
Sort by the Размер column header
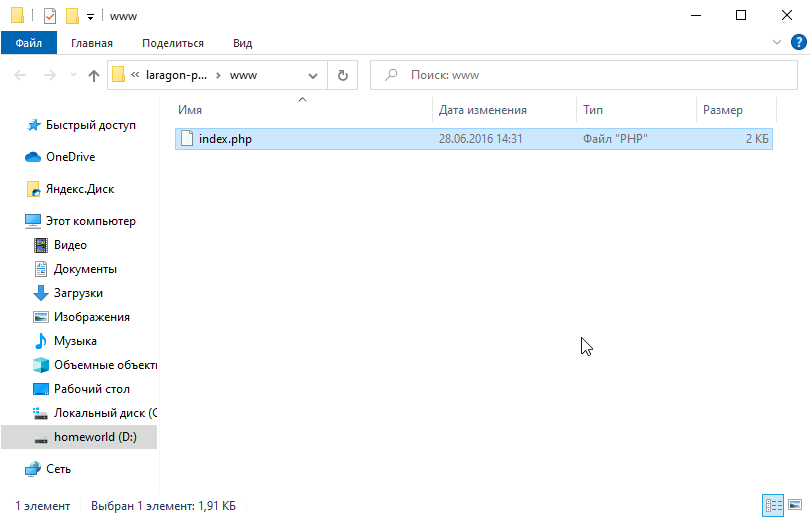pos(722,110)
